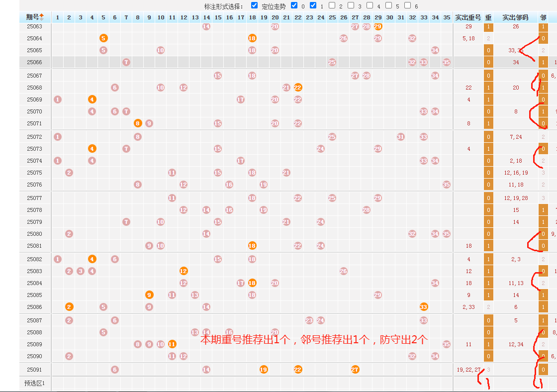Click orange ball 4 in row 25069
Image resolution: width=557 pixels, height=392 pixels.
92,99
